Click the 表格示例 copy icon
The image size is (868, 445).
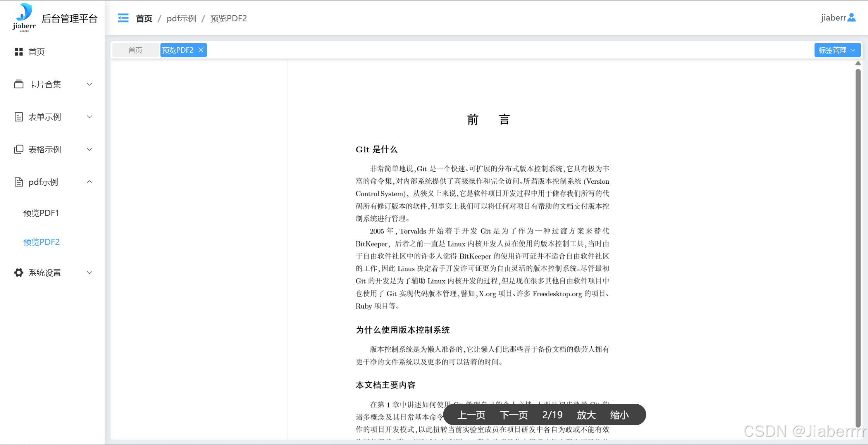point(19,149)
